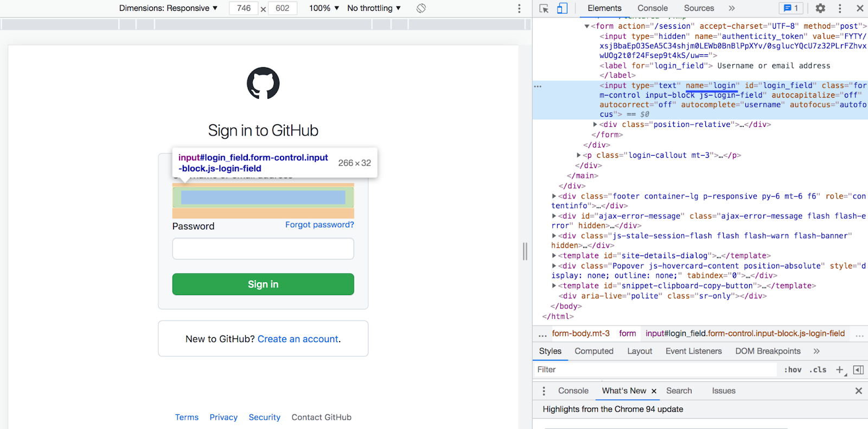This screenshot has width=868, height=429.
Task: Select the form breadcrumb item
Action: (x=628, y=334)
